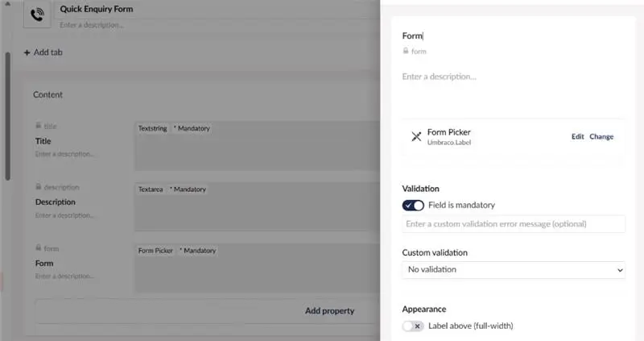Open the Title property with Textstring editor
The width and height of the screenshot is (644, 341).
click(x=258, y=146)
